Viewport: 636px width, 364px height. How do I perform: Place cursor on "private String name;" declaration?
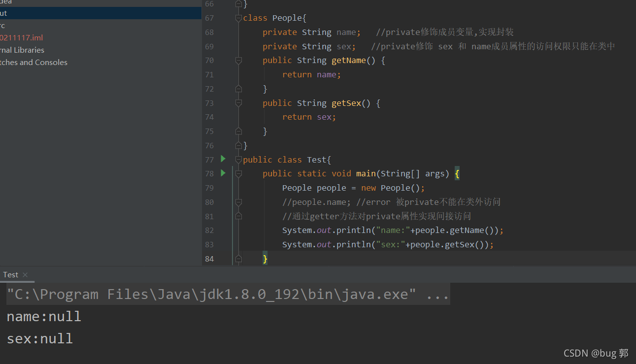tap(312, 32)
